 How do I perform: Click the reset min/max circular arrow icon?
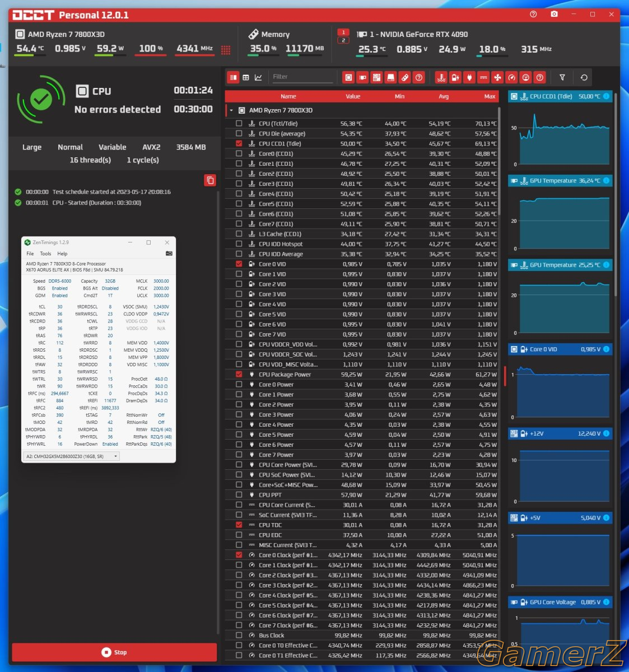(x=584, y=77)
